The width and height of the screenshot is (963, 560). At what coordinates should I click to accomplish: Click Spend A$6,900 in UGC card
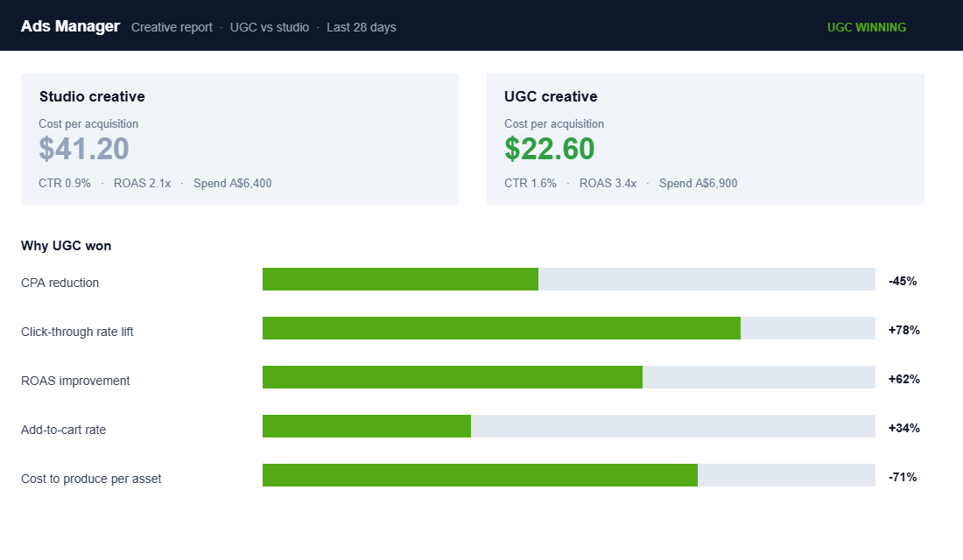[x=698, y=183]
